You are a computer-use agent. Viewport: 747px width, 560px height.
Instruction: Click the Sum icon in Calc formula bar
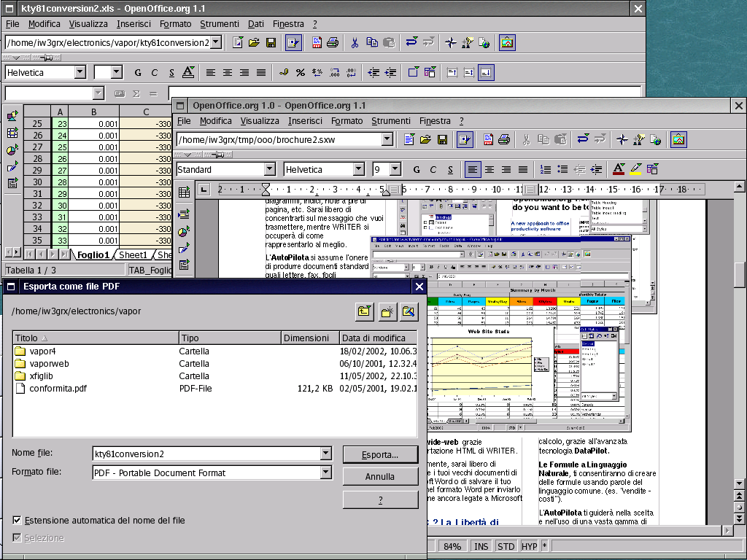tap(136, 94)
